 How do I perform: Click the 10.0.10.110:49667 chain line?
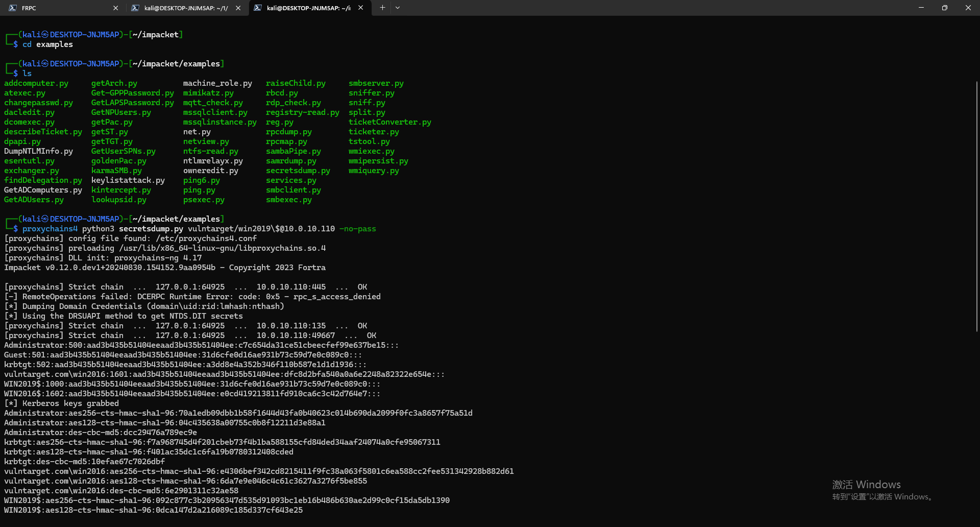point(190,336)
